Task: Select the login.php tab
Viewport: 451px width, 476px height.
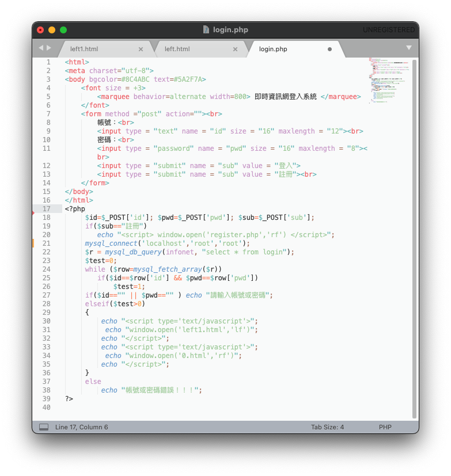Action: (273, 49)
